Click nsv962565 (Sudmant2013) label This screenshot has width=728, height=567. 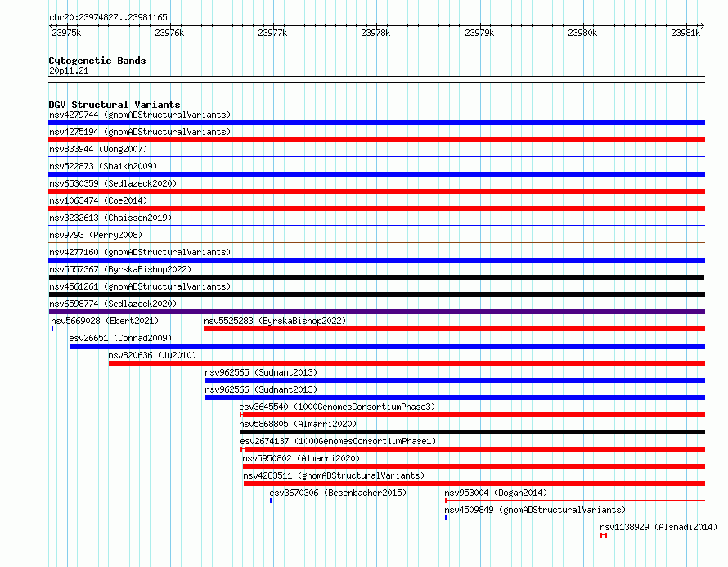[x=261, y=372]
